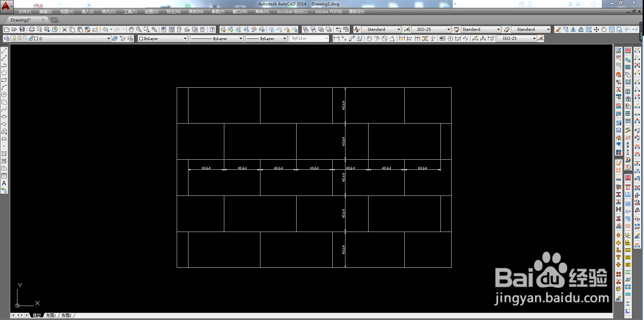The image size is (644, 320).
Task: Click the Mirror tool icon
Action: (573, 29)
